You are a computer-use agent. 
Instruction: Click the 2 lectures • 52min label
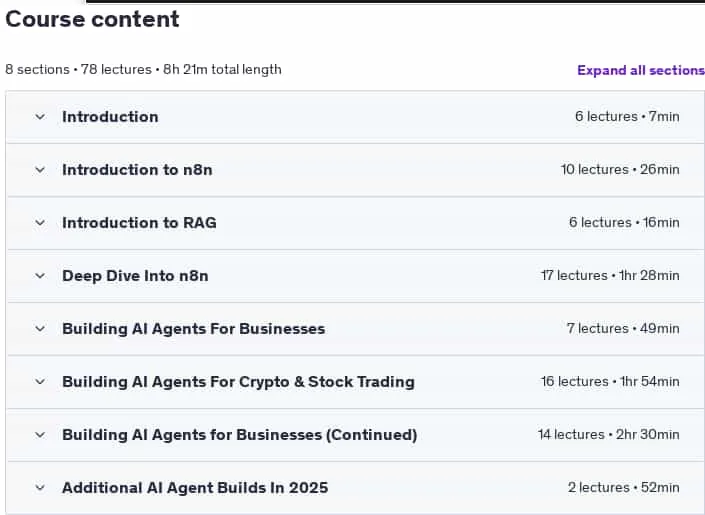pos(624,488)
